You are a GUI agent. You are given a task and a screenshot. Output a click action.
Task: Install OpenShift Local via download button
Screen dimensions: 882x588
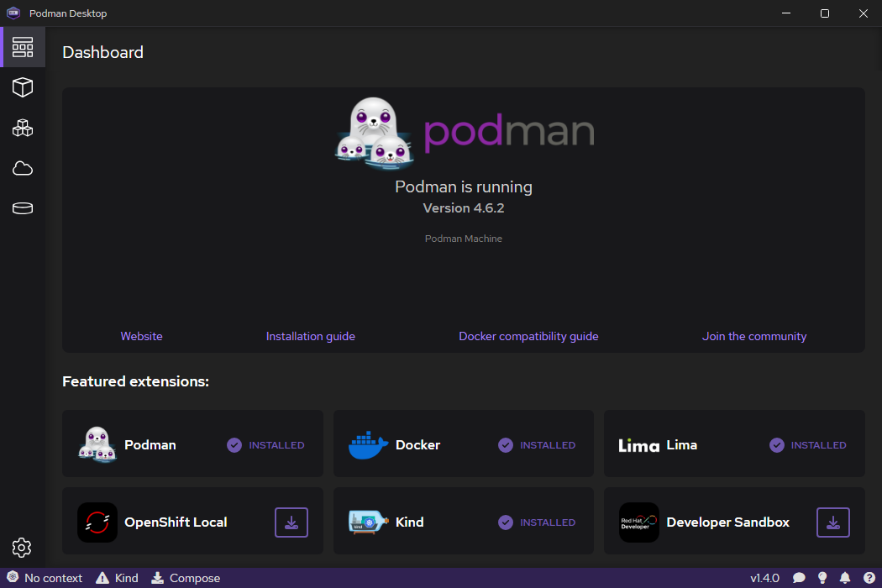pyautogui.click(x=291, y=522)
